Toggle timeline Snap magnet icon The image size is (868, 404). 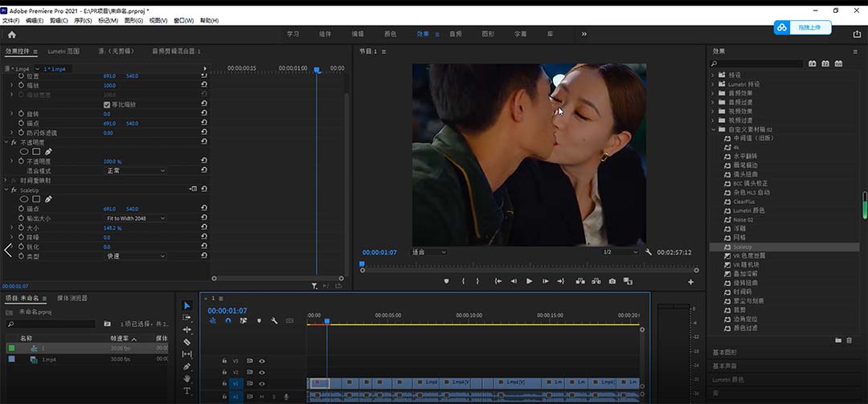(227, 320)
